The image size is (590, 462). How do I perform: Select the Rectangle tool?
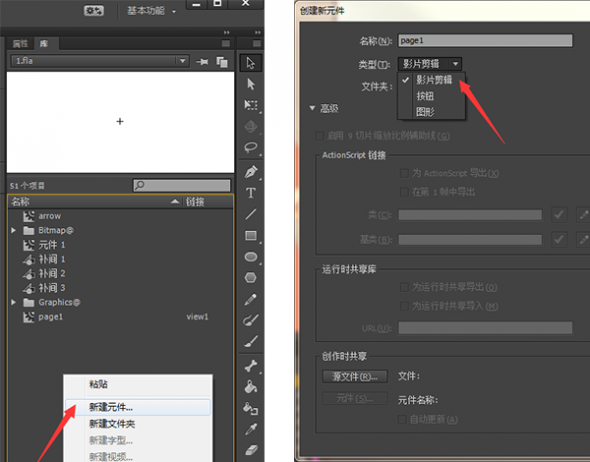251,236
